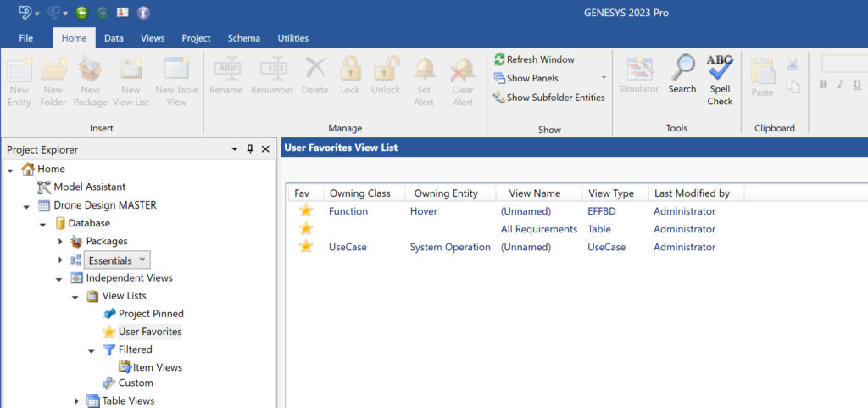Sort by View Type column header
The image size is (868, 408).
610,193
